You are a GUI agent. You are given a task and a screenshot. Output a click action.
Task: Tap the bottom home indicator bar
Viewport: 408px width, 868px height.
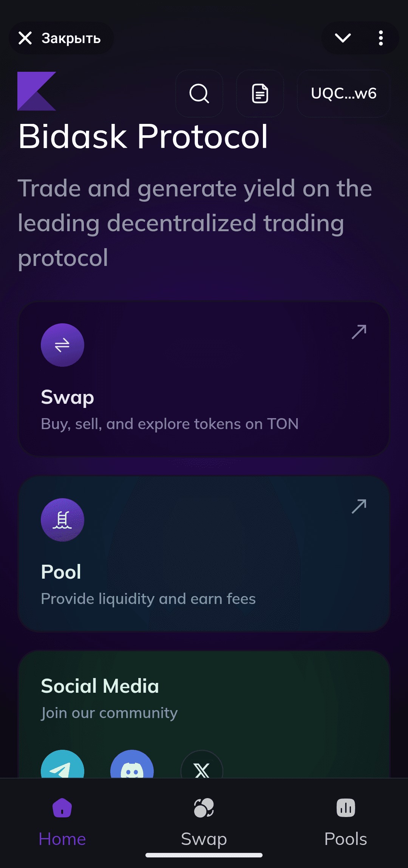click(204, 855)
